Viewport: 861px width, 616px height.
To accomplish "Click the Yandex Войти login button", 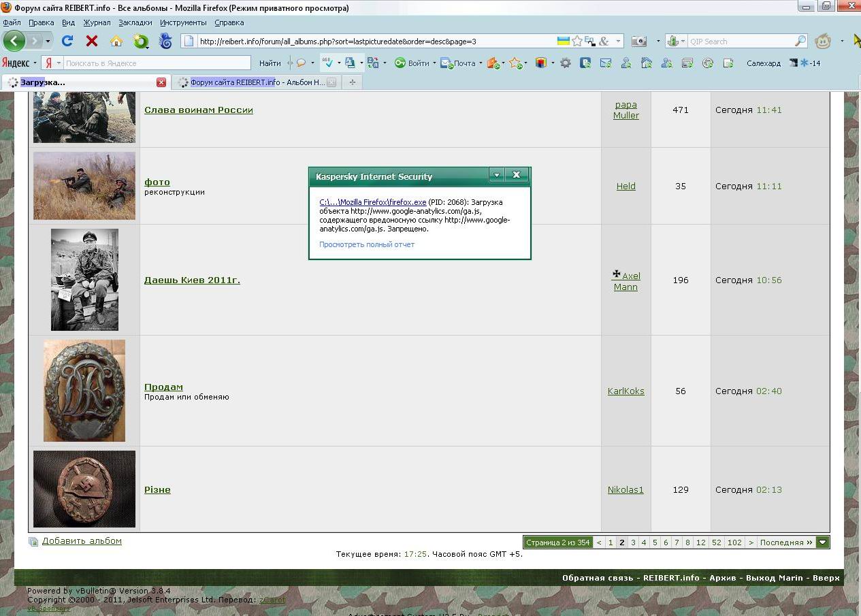I will click(x=412, y=63).
